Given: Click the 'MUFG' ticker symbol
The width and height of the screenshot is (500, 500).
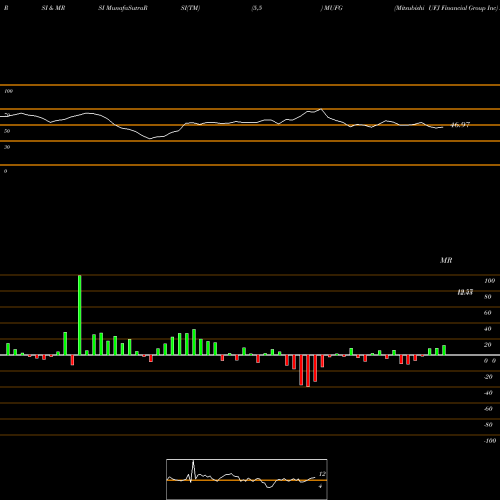Looking at the screenshot, I should pos(333,8).
